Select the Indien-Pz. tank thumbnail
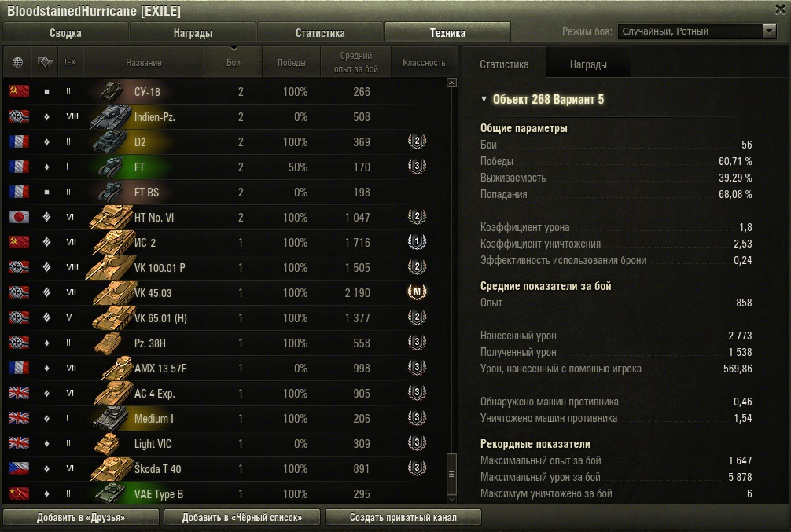Screen dimensions: 791x532 click(x=111, y=116)
